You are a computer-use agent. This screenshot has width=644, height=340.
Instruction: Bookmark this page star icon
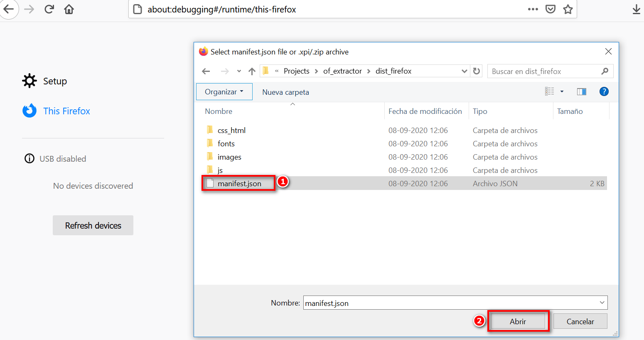(x=568, y=9)
